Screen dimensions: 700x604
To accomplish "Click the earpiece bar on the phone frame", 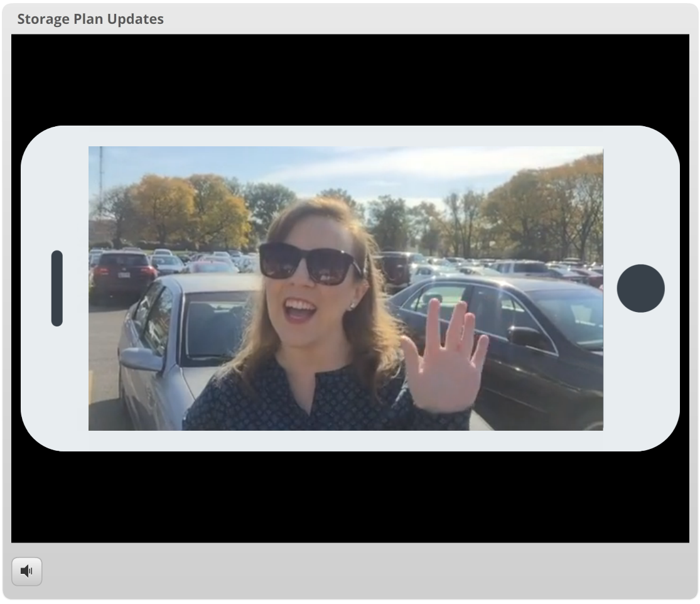I will point(57,288).
